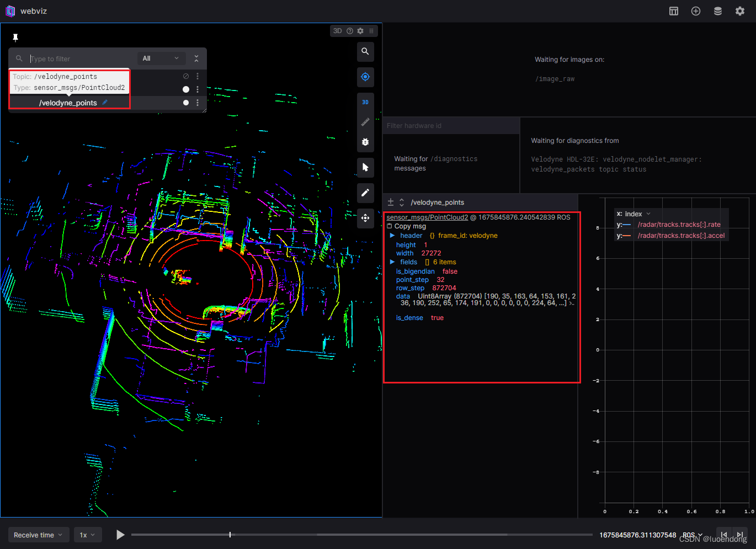Open the 'Receive time' order dropdown

pyautogui.click(x=38, y=535)
